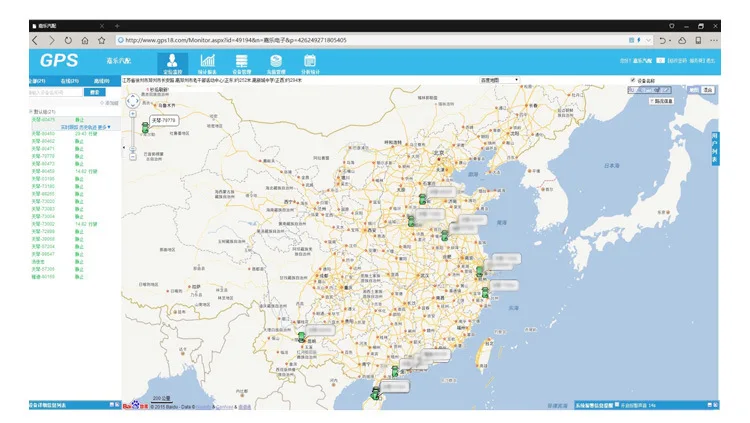The width and height of the screenshot is (750, 423).
Task: Click the map zoom out minus button
Action: pyautogui.click(x=132, y=156)
